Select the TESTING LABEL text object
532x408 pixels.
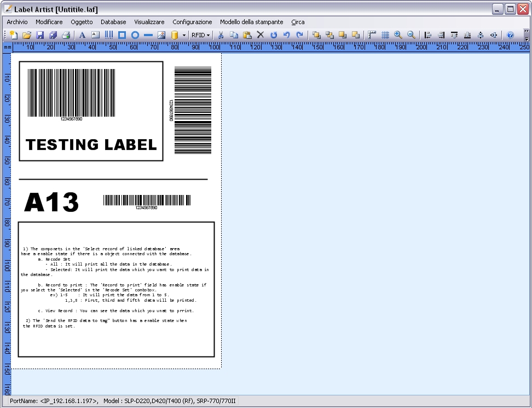[91, 145]
